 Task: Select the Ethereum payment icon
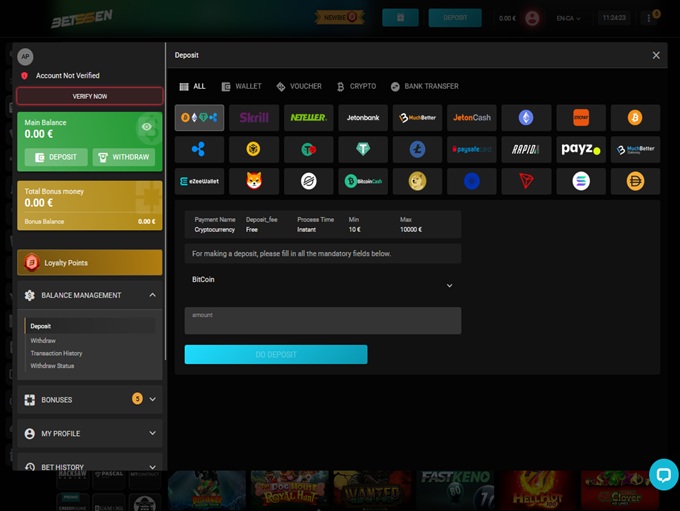[x=526, y=118]
